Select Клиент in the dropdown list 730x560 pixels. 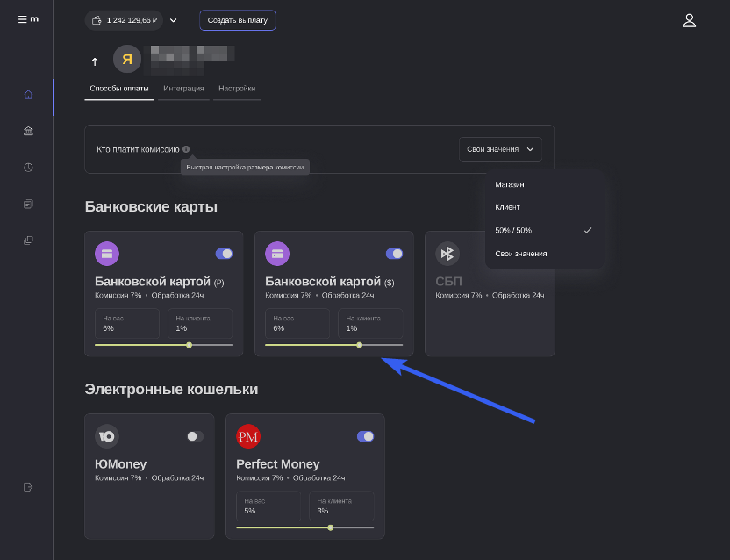click(507, 207)
